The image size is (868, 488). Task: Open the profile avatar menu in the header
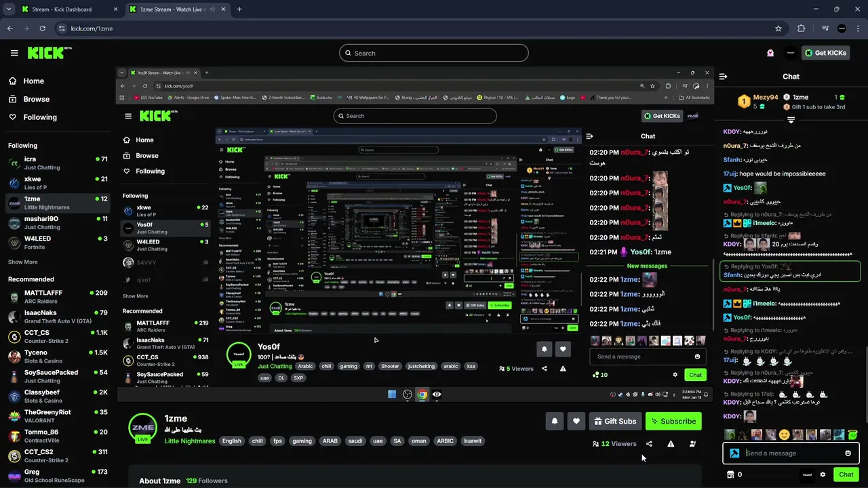(790, 53)
